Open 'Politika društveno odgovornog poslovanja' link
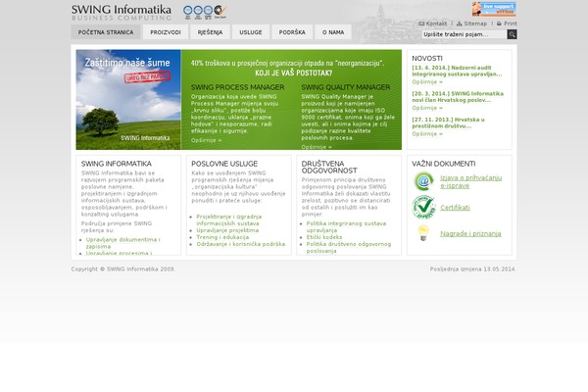Viewport: 588px width, 392px height. click(348, 247)
